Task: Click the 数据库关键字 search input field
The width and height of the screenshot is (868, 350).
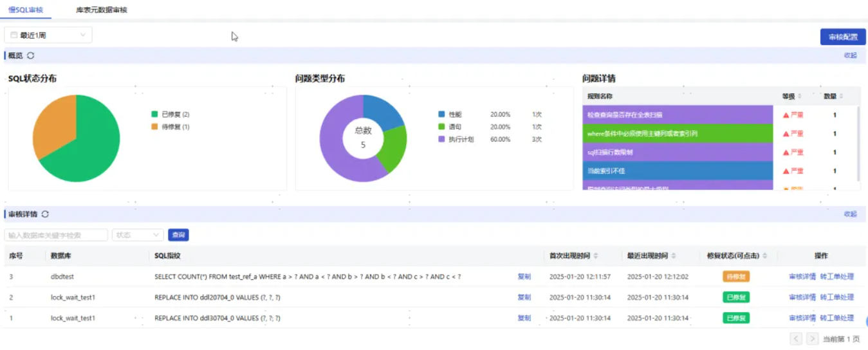Action: click(x=56, y=235)
